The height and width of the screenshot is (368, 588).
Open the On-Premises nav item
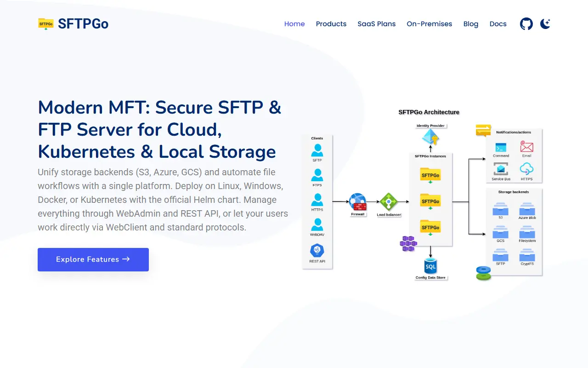coord(430,24)
